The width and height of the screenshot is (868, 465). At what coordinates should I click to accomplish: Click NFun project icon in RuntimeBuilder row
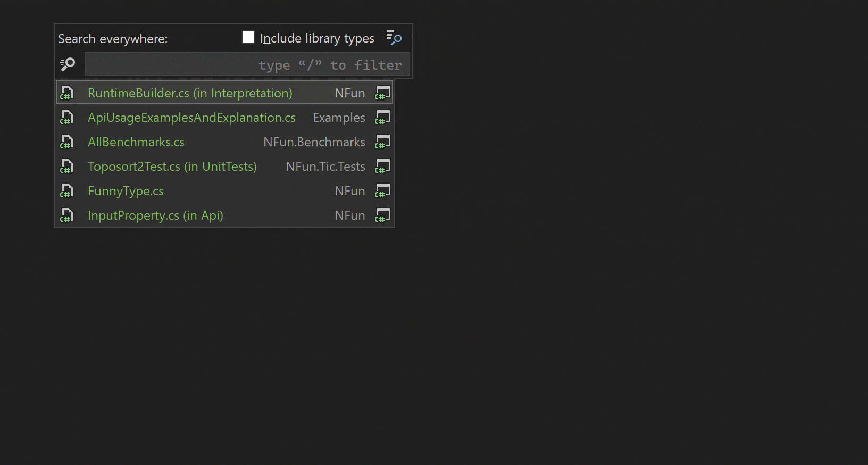[382, 93]
